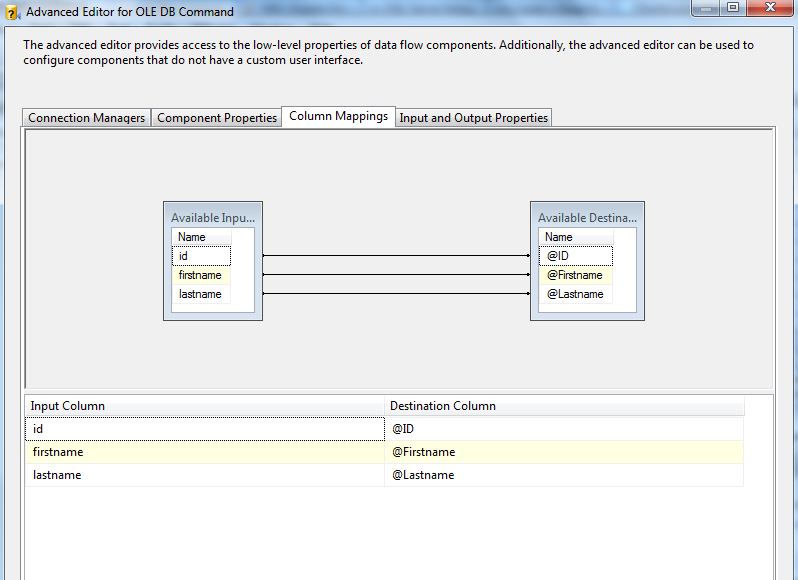Click the '@ID' destination cell in grid
The height and width of the screenshot is (580, 798).
pyautogui.click(x=564, y=429)
